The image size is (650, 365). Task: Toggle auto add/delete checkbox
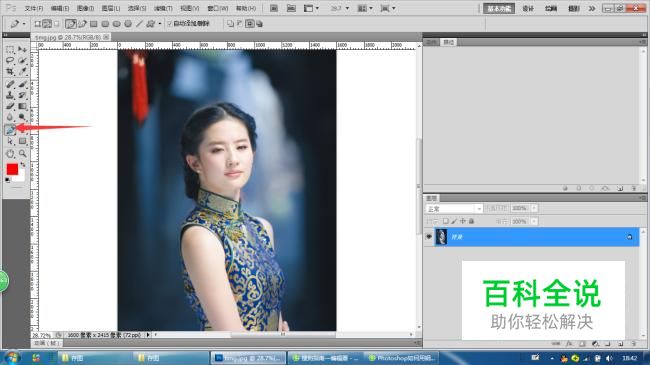[170, 24]
